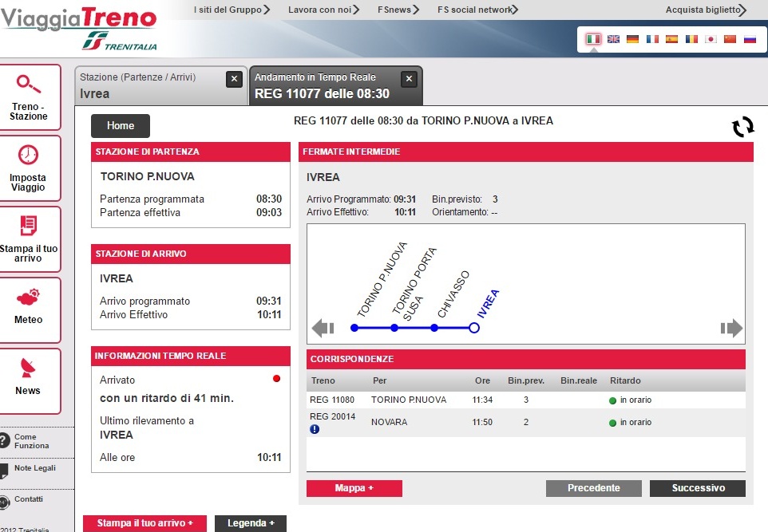Click the red Arrivato status dot
This screenshot has width=768, height=532.
tap(277, 378)
